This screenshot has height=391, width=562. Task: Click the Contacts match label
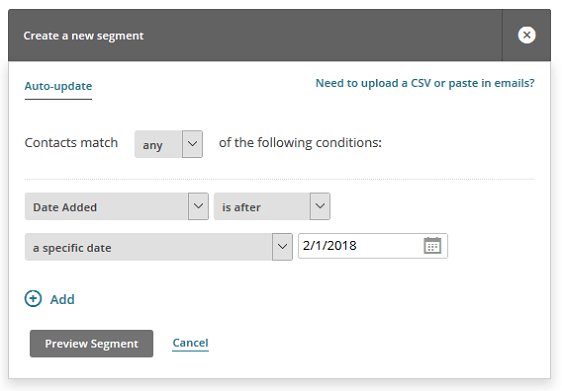(71, 143)
